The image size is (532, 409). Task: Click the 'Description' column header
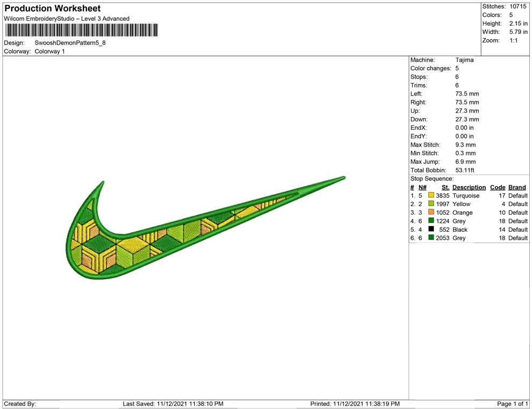(x=469, y=187)
